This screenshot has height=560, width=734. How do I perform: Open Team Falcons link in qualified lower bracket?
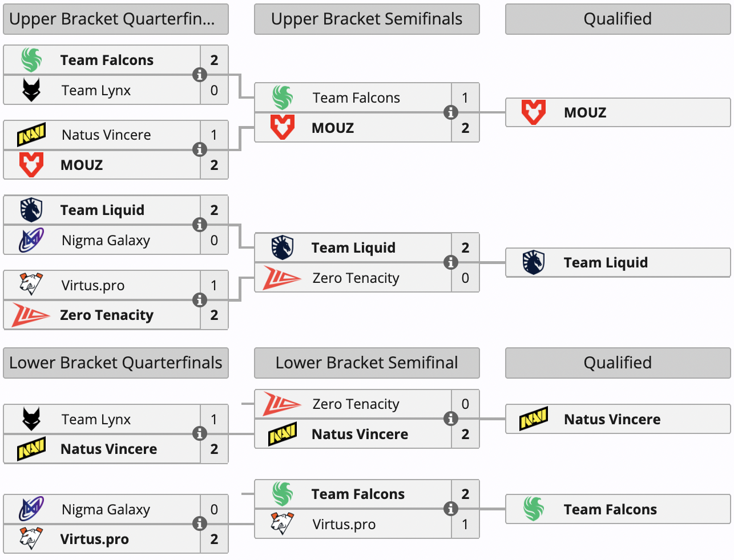(x=610, y=509)
